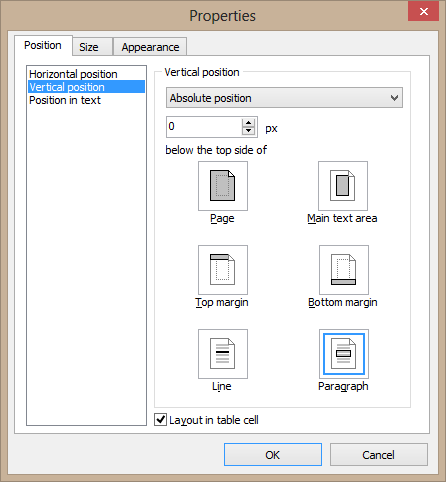Select the Paragraph anchor icon
The image size is (446, 482).
coord(344,354)
